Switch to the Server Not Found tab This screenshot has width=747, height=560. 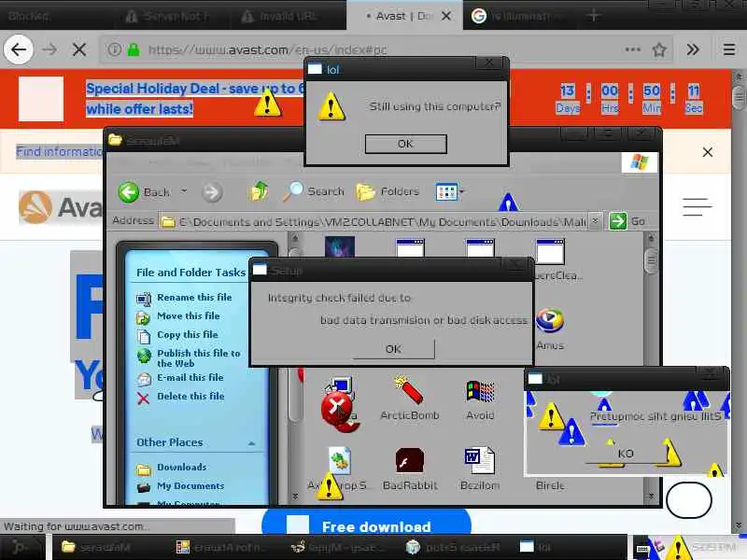pyautogui.click(x=172, y=16)
